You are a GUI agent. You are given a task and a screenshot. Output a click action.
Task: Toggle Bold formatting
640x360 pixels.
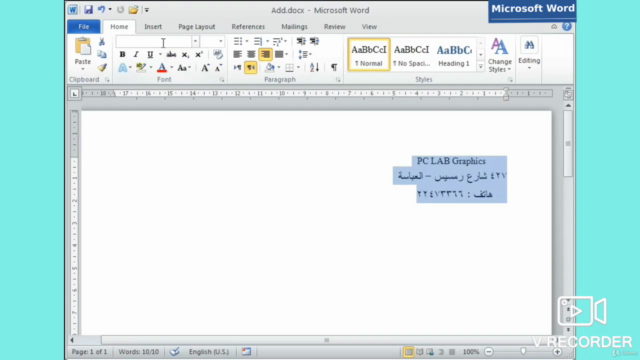[x=122, y=55]
